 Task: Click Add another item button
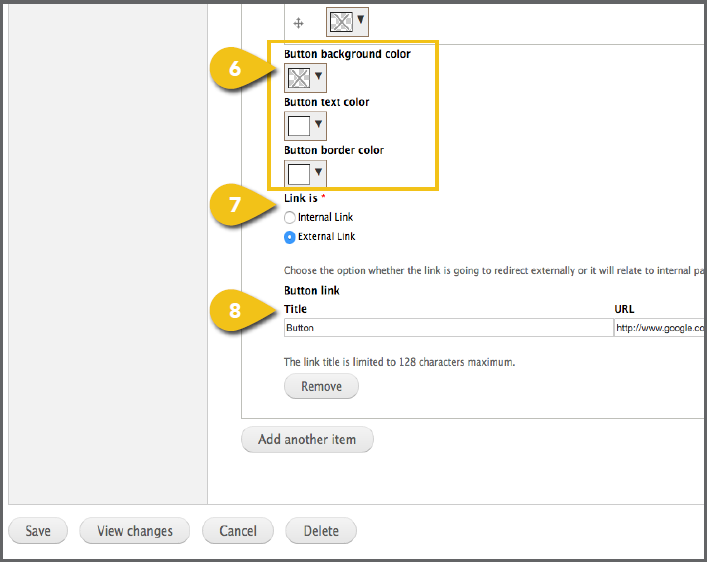[308, 439]
